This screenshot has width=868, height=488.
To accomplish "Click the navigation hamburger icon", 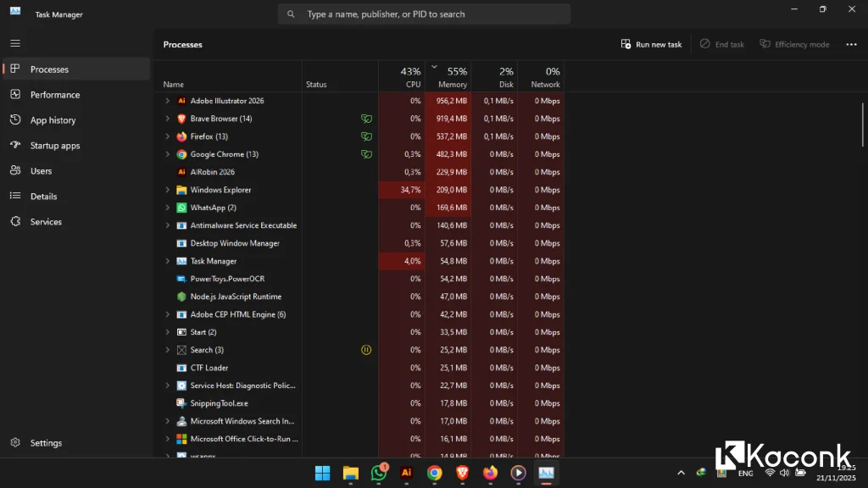I will click(14, 42).
